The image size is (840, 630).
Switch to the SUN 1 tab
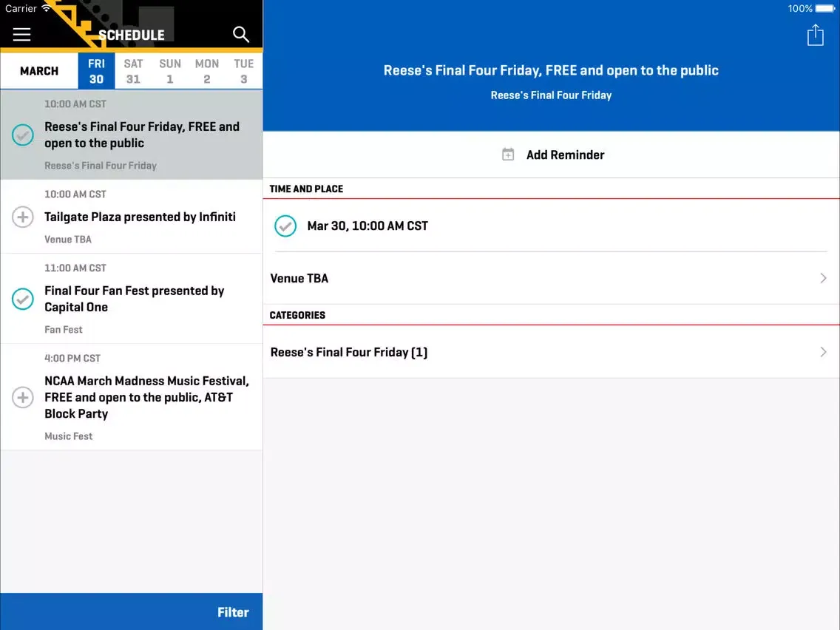(x=170, y=71)
